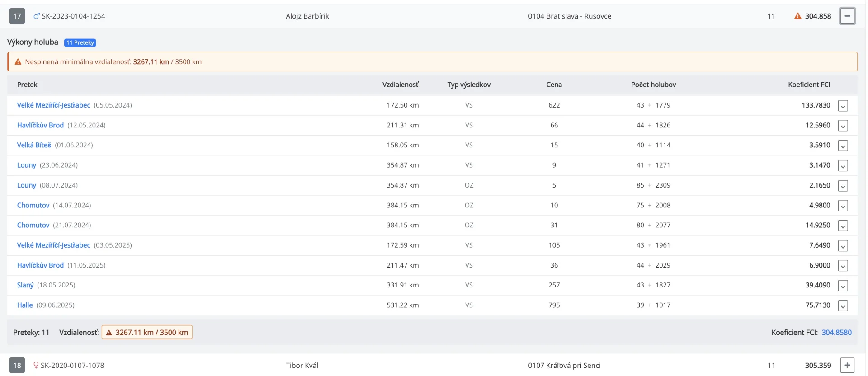Open chevron for Havlíčkův Brod 12.05.2024 row
The width and height of the screenshot is (868, 376).
point(842,126)
